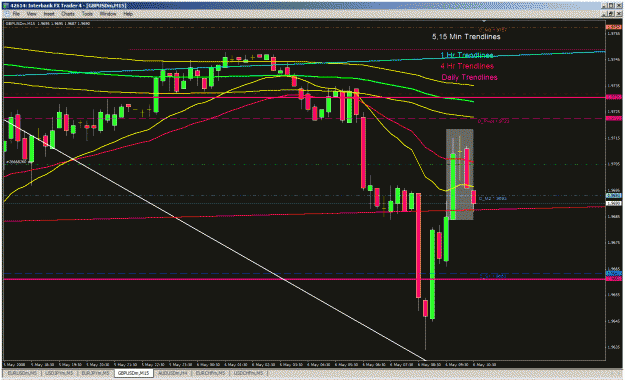Close the Interbank FX Trader application

619,6
